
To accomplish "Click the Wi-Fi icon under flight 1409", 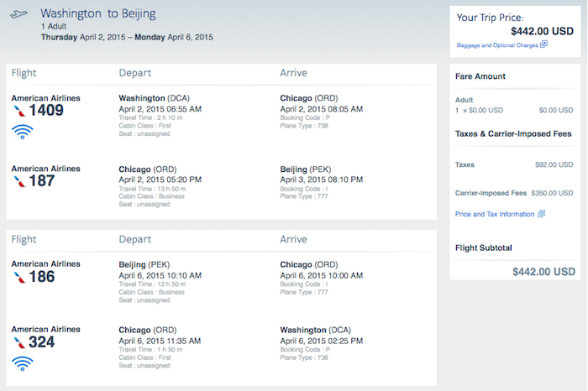I will coord(23,132).
